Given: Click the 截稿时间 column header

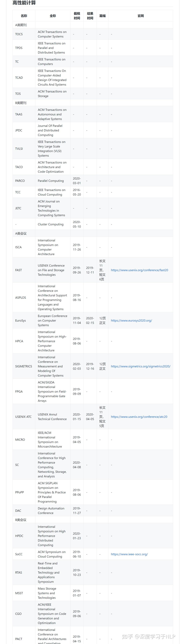Looking at the screenshot, I should (x=77, y=16).
